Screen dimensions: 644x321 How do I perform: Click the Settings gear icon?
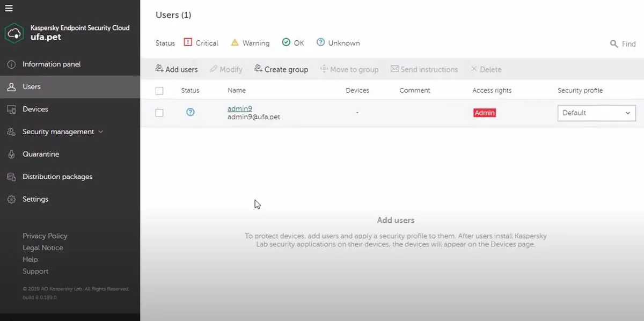tap(11, 200)
